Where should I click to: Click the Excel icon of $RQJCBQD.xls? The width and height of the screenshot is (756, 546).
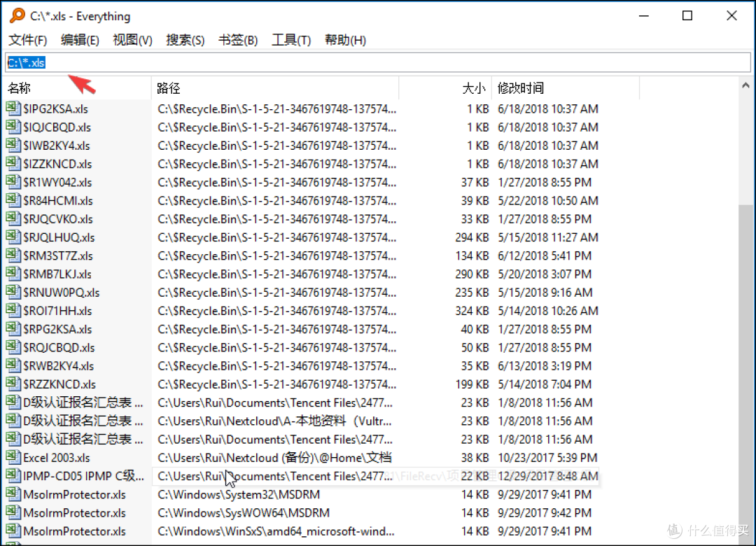pos(13,346)
